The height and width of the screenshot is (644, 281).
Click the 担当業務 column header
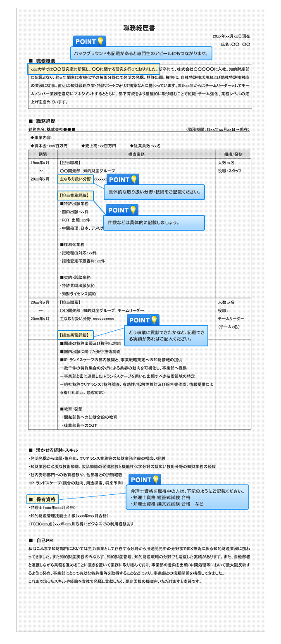(136, 154)
